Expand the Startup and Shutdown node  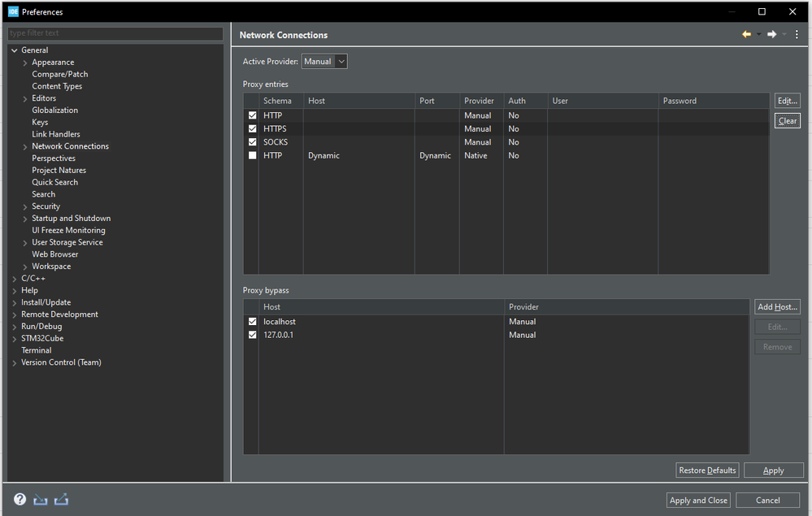tap(25, 219)
